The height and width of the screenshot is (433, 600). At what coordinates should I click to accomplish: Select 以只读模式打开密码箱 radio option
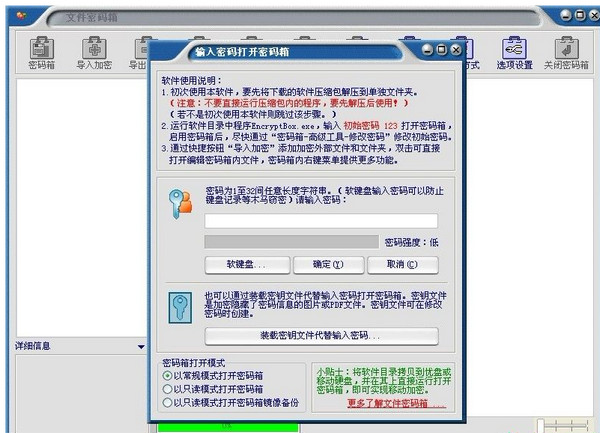167,389
